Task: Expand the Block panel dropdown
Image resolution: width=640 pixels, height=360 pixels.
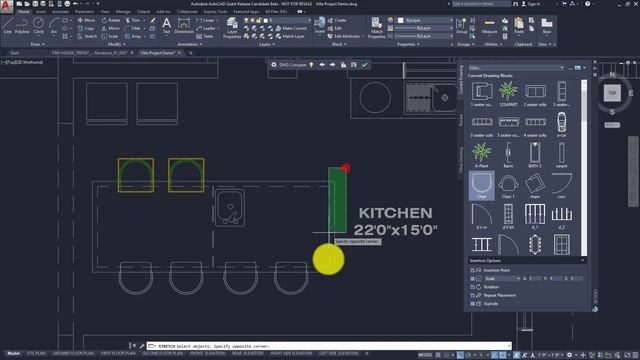Action: coord(339,44)
